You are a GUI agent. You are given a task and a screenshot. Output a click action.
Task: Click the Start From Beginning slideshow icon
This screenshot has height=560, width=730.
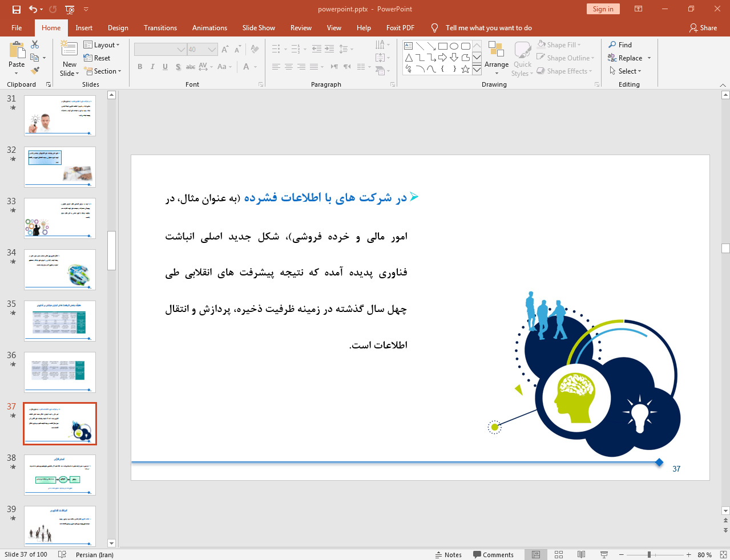click(x=70, y=9)
